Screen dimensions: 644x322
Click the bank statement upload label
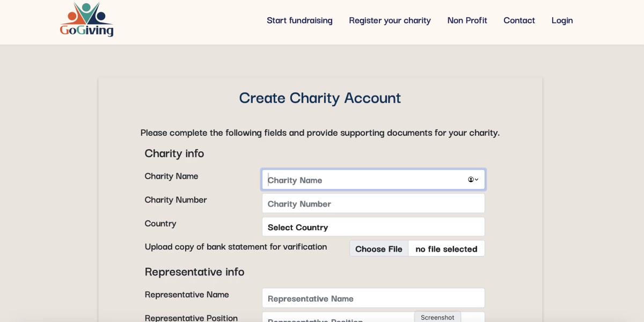tap(236, 247)
